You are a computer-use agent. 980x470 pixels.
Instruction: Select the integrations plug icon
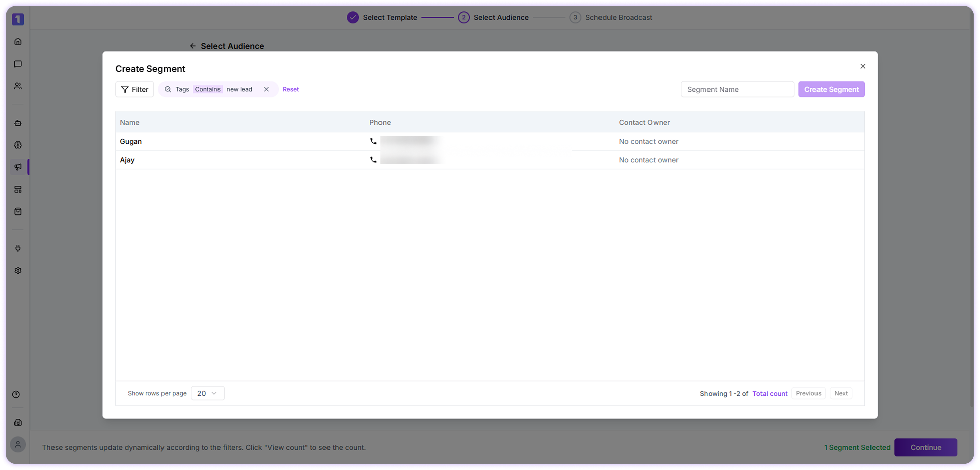(18, 248)
